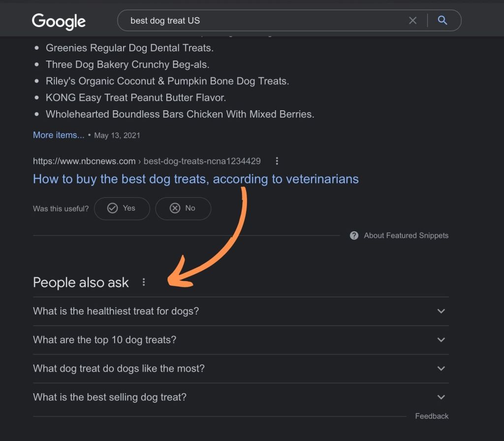Expand 'What are the top 10 dog treats?'

241,340
